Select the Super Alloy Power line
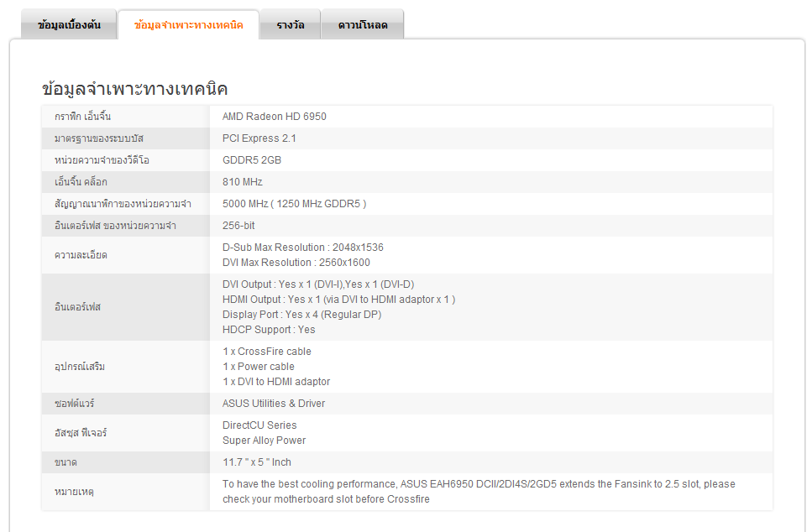 [x=265, y=441]
